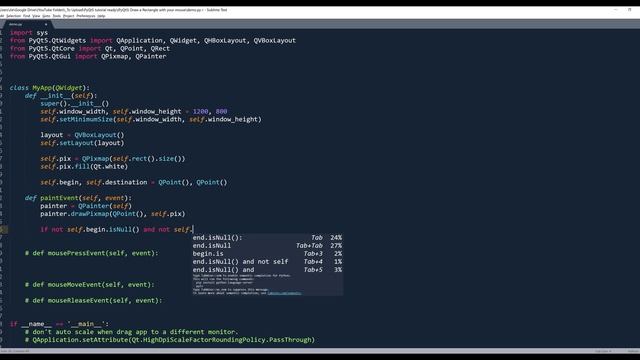The image size is (640, 360).
Task: Open the Selection menu
Action: click(13, 16)
